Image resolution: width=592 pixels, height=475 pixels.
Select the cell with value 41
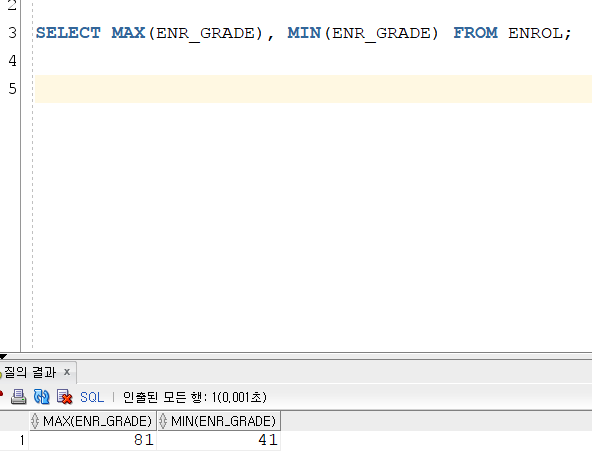click(219, 440)
